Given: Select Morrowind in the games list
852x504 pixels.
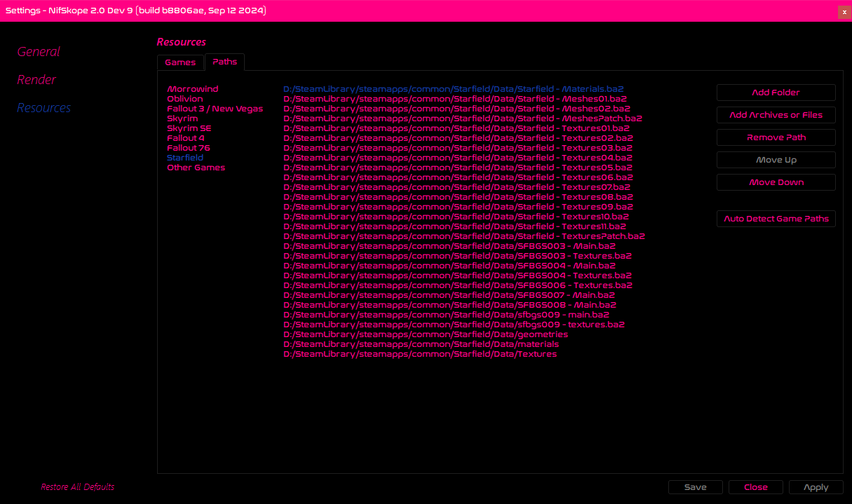Looking at the screenshot, I should tap(193, 89).
